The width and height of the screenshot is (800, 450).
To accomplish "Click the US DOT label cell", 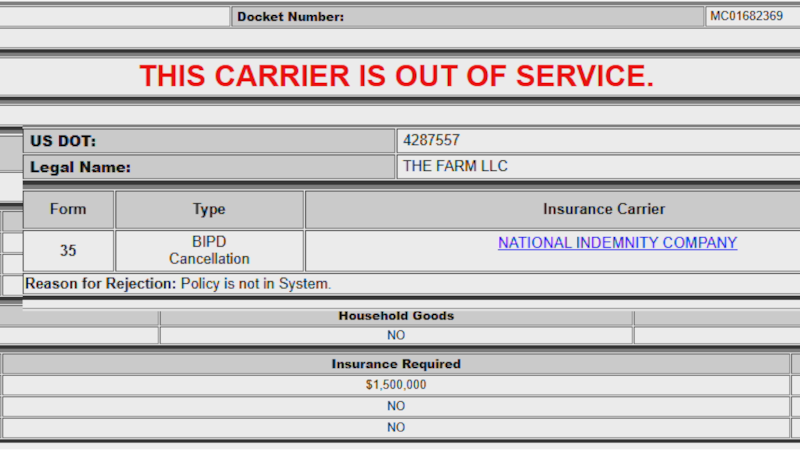I will [x=208, y=141].
